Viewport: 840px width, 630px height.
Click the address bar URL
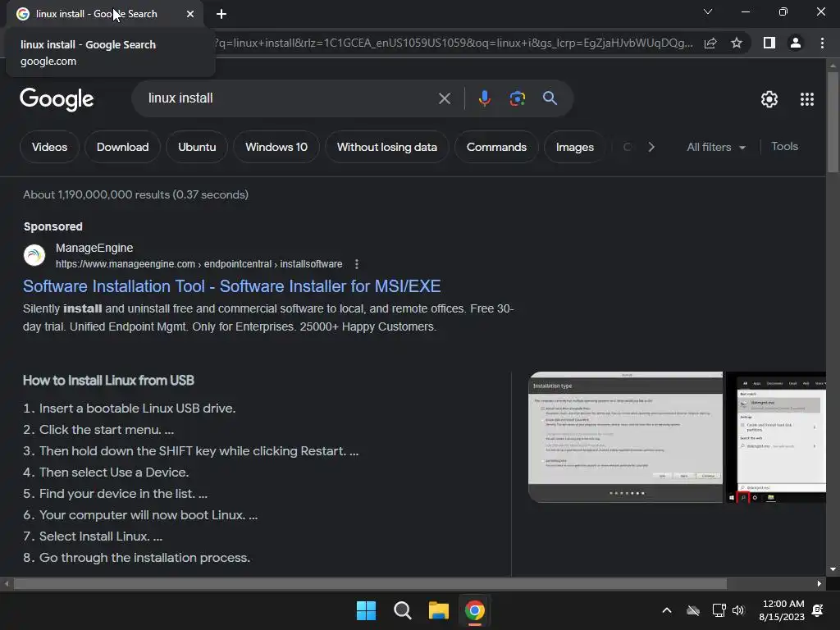click(x=453, y=43)
